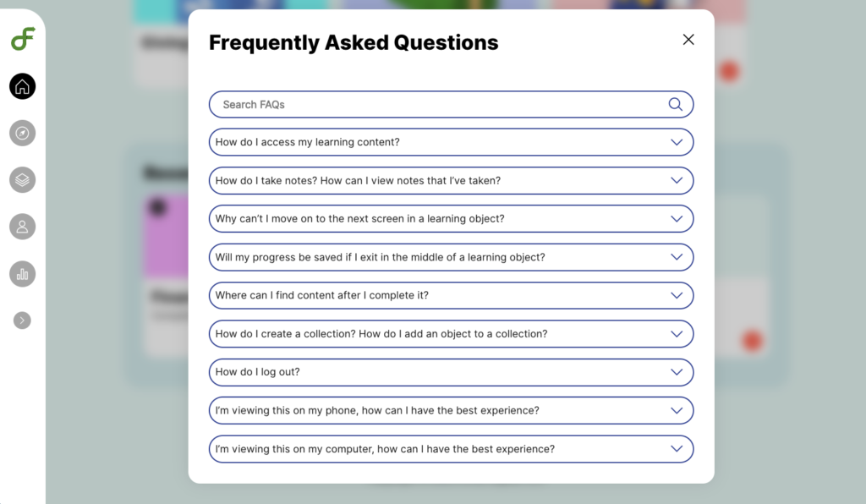Screen dimensions: 866x504
Task: Show answer for finding completed content
Action: tap(450, 295)
